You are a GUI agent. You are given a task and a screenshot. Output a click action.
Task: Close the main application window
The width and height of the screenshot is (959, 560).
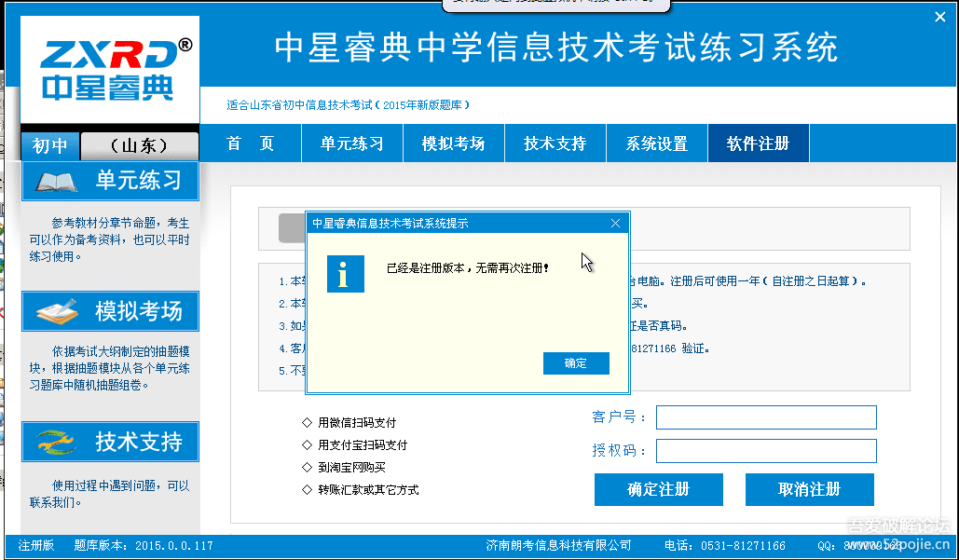coord(939,16)
